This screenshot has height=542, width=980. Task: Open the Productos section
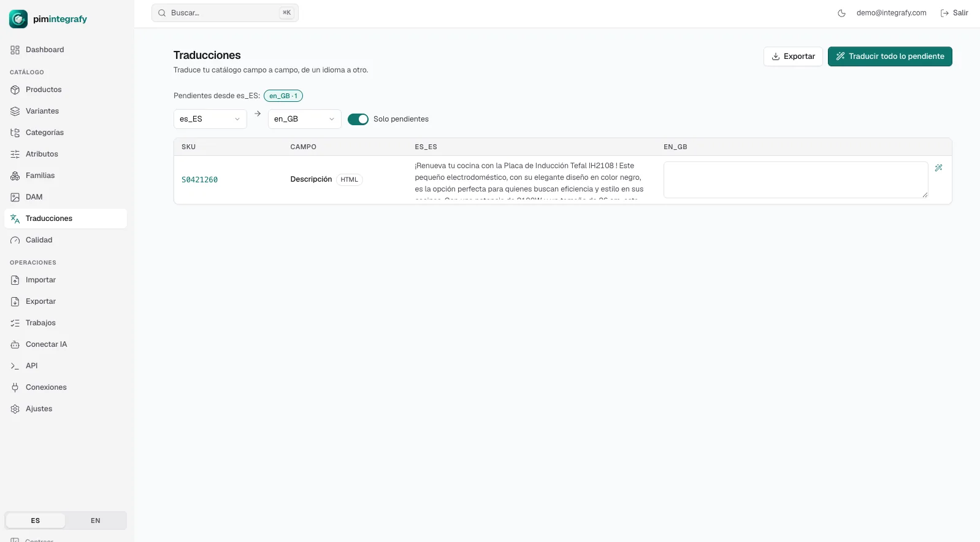(x=66, y=90)
